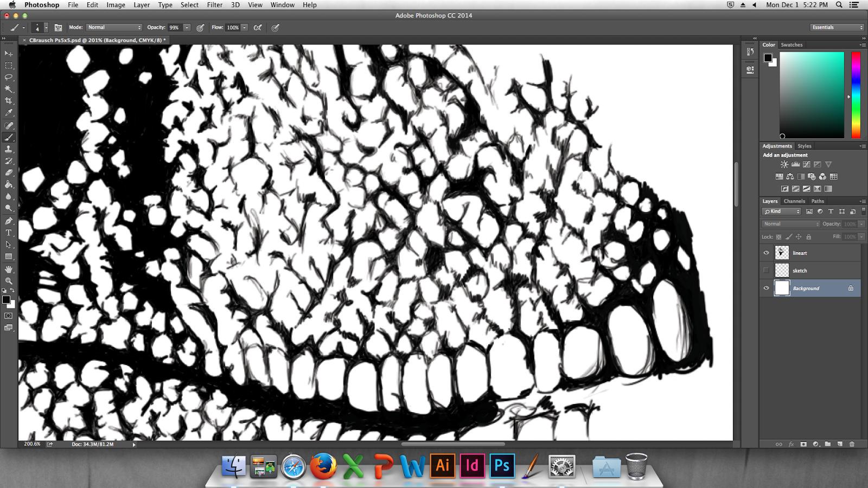Screen dimensions: 868x488
Task: Select the Rectangle shape tool
Action: click(x=9, y=256)
